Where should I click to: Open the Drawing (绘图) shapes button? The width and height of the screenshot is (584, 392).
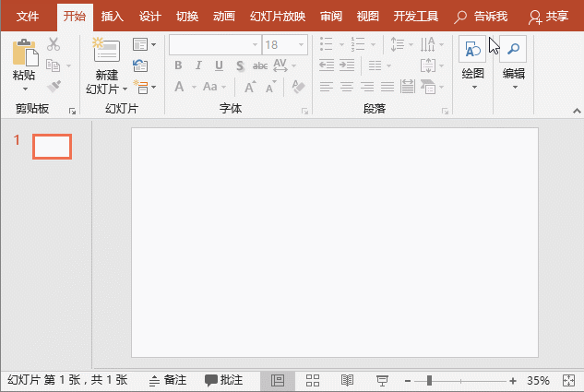[x=472, y=51]
